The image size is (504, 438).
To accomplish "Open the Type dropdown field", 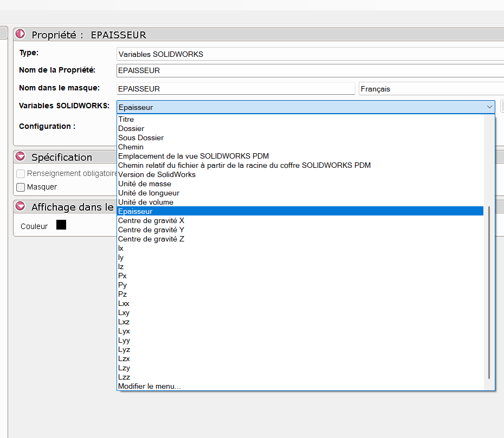I will pos(310,54).
